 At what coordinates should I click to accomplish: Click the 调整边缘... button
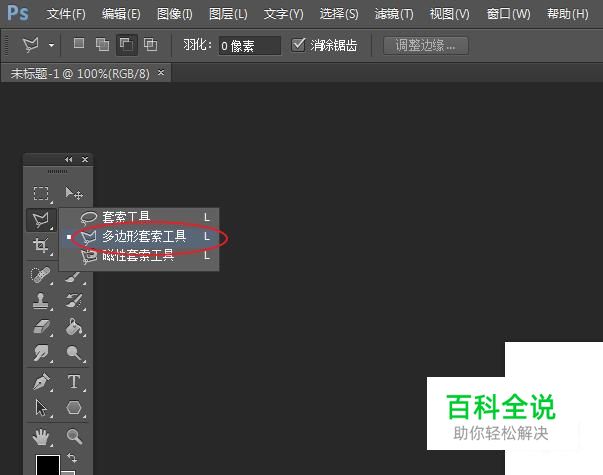coord(426,46)
